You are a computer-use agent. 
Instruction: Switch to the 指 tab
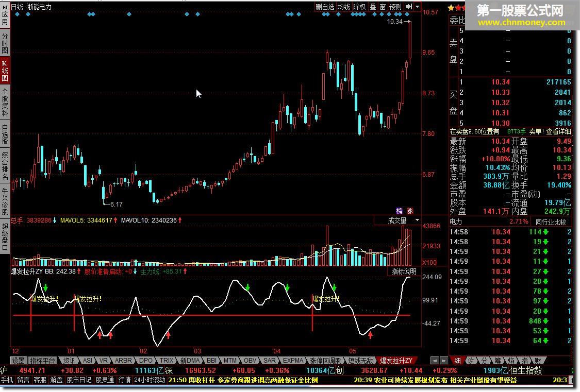pos(524,361)
